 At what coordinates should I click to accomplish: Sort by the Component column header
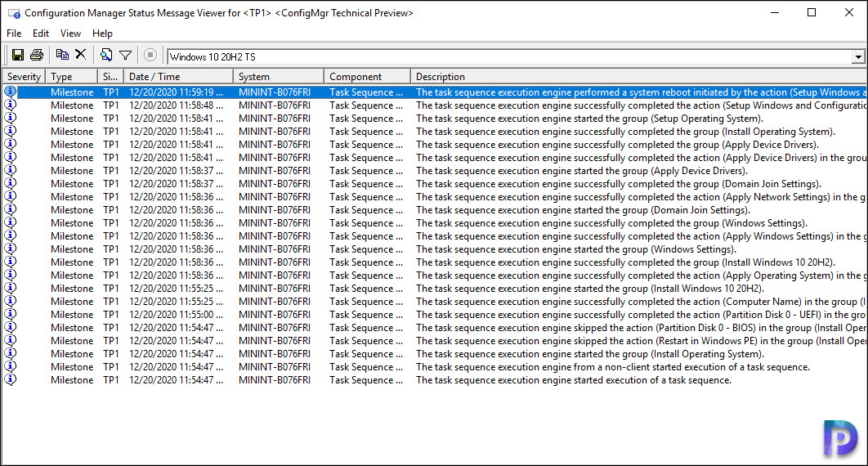point(368,76)
